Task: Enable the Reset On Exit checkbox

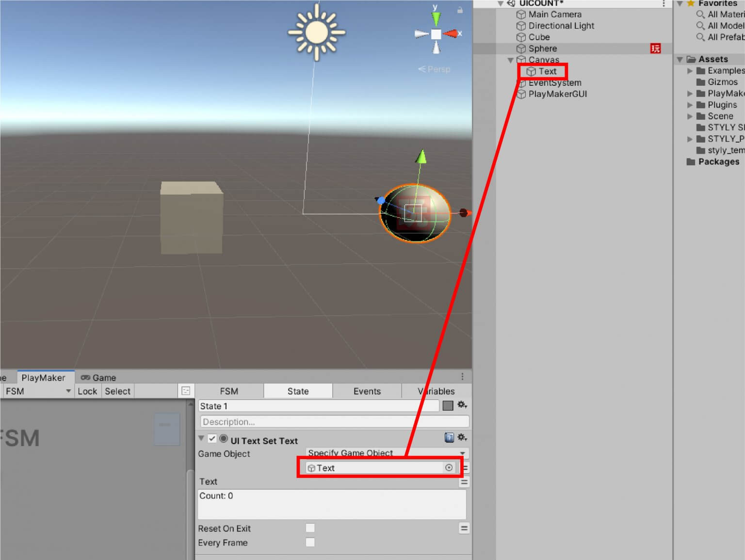Action: coord(310,528)
